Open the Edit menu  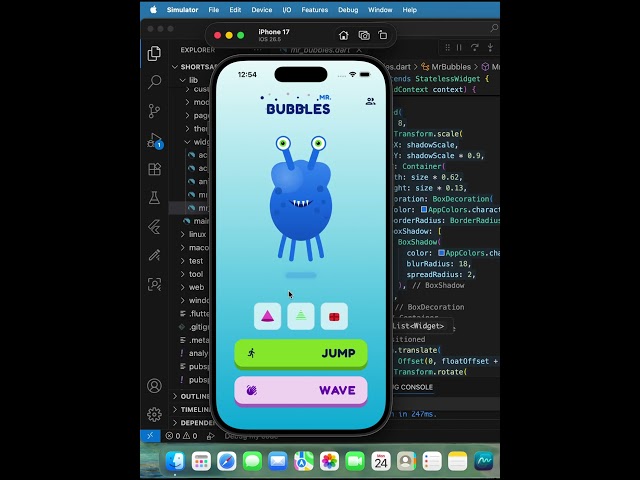pos(235,10)
